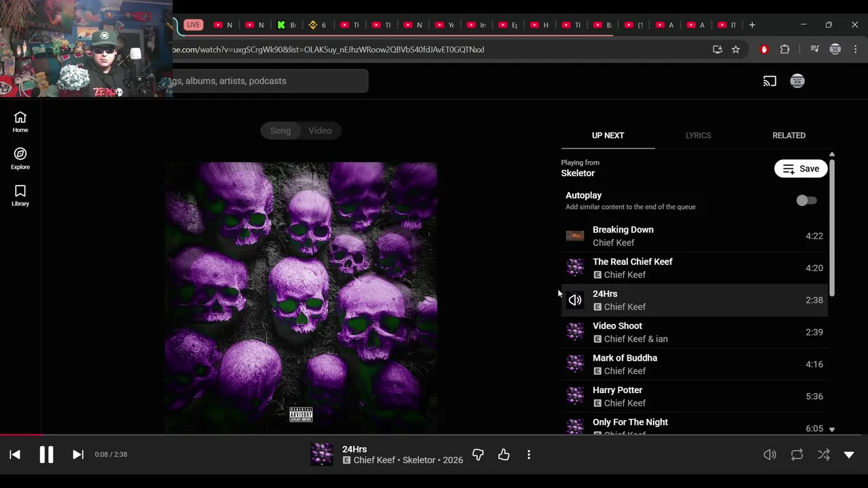This screenshot has width=868, height=488.
Task: Collapse the player page with the arrow
Action: pyautogui.click(x=849, y=455)
